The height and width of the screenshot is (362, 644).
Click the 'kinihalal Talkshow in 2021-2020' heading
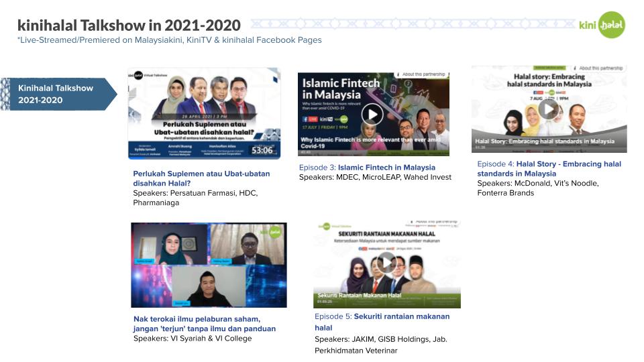pyautogui.click(x=129, y=25)
